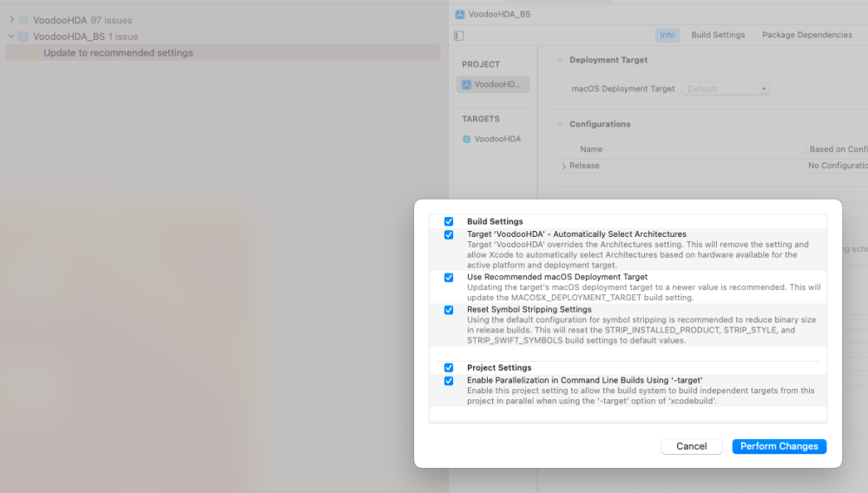The width and height of the screenshot is (868, 493).
Task: Uncheck Automatically Select Architectures checkbox
Action: (449, 234)
